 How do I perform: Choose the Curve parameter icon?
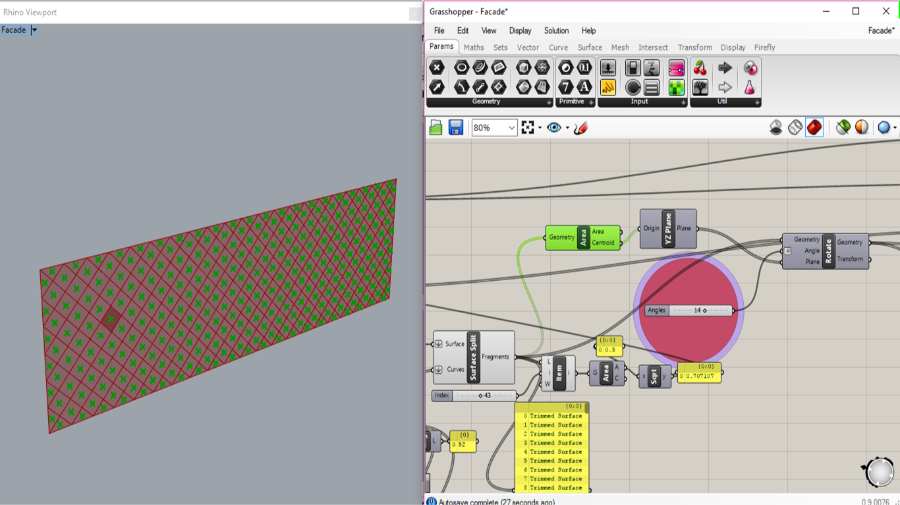pyautogui.click(x=480, y=68)
